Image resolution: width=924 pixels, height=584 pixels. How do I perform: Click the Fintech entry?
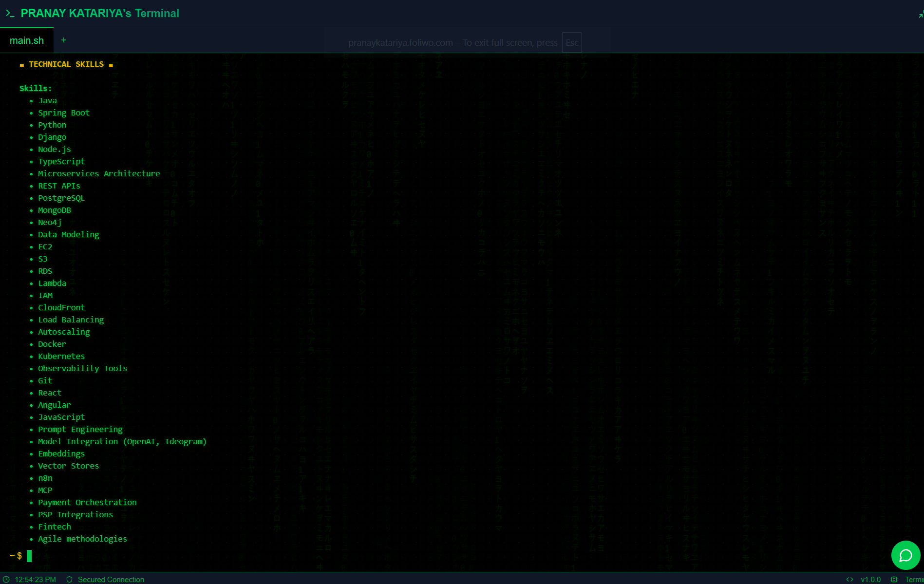[55, 527]
